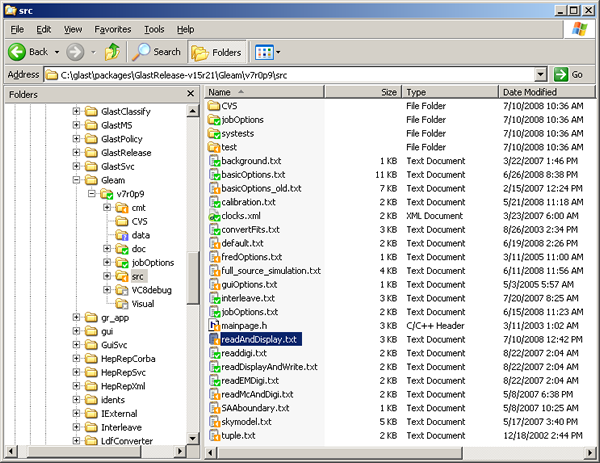Click the CVS folder icon in file list
The width and height of the screenshot is (600, 463).
point(214,106)
